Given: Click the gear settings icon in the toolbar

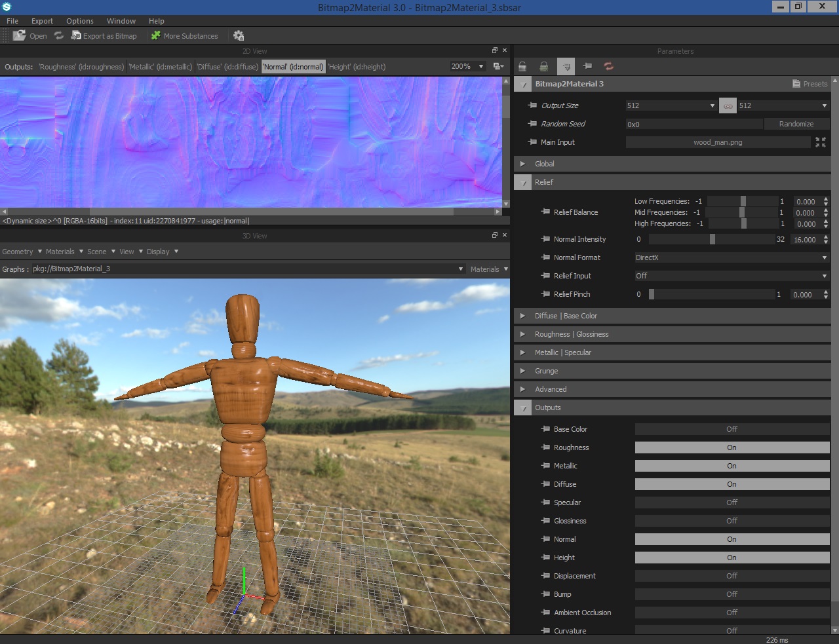Looking at the screenshot, I should [x=239, y=35].
